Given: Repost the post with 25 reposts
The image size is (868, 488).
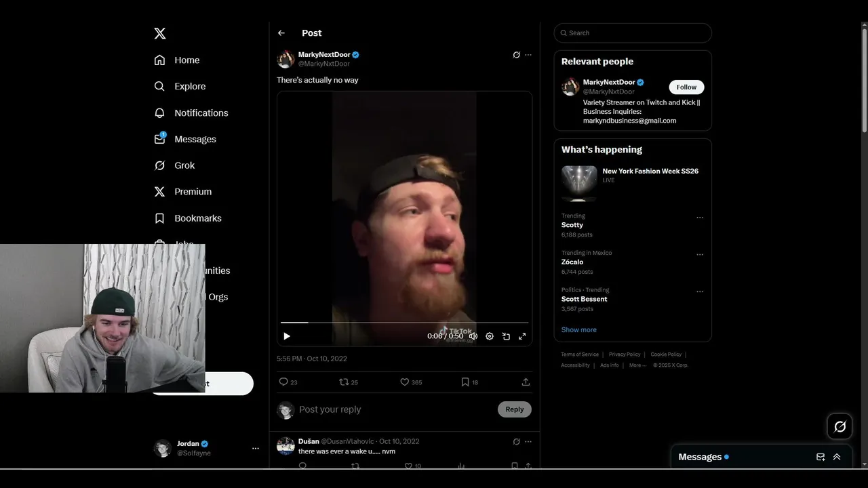Looking at the screenshot, I should click(x=349, y=382).
